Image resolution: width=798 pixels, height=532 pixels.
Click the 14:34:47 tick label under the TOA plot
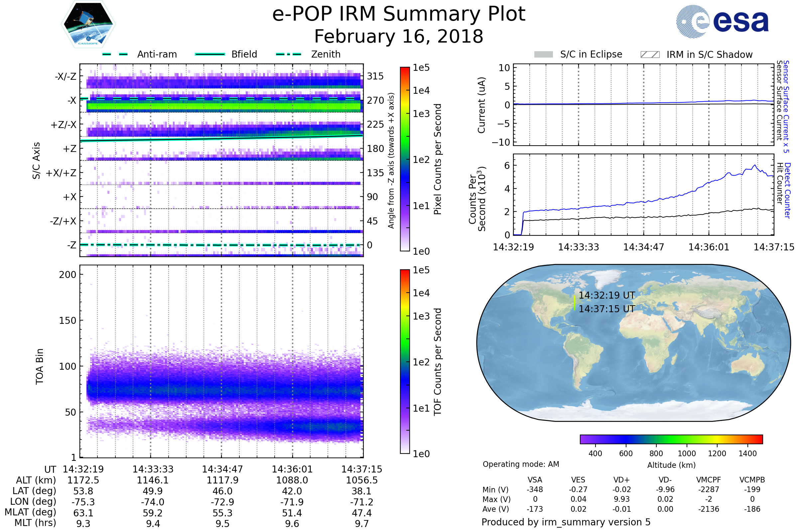coord(222,469)
